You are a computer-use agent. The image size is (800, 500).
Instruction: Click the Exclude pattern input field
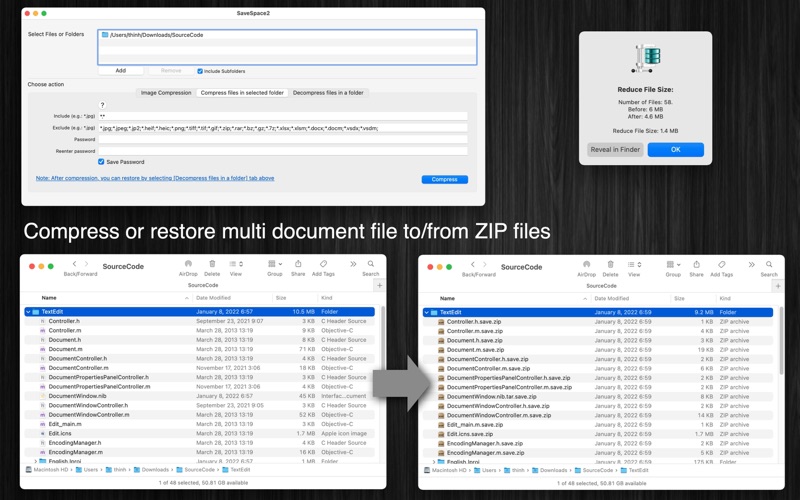click(x=283, y=128)
